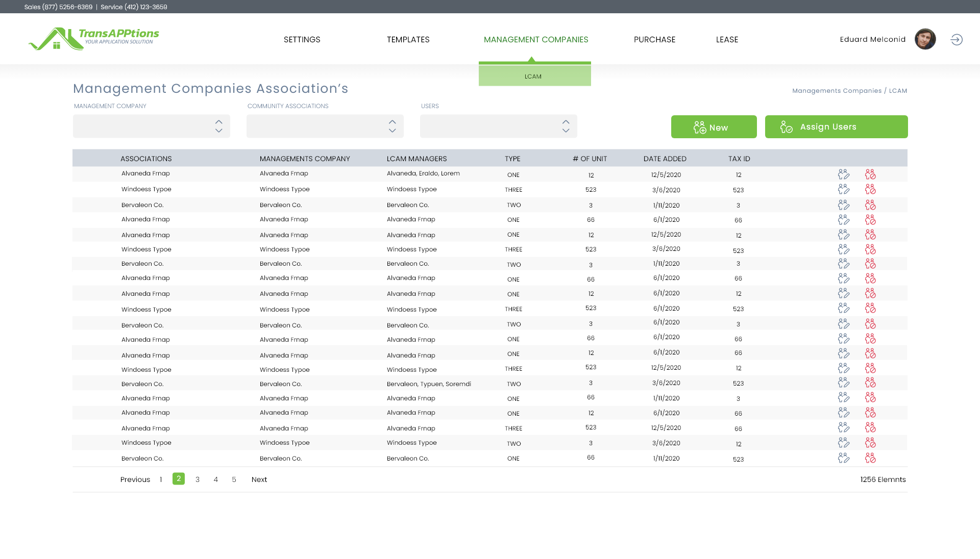Screen dimensions: 980x559
Task: Click the Managements Company column header
Action: pos(305,159)
